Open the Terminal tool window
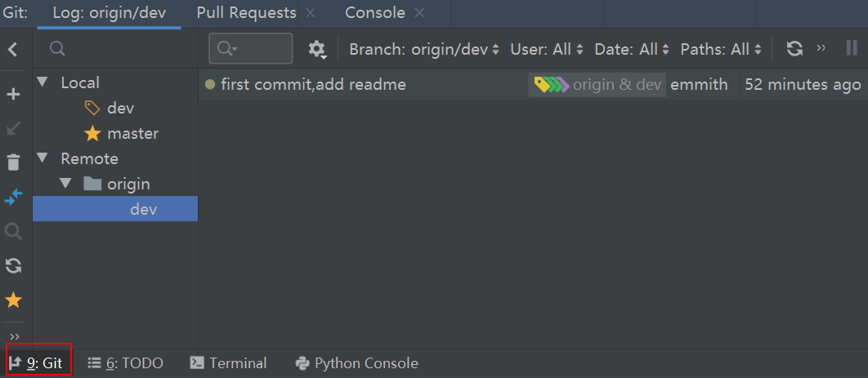Viewport: 868px width, 378px height. point(228,363)
